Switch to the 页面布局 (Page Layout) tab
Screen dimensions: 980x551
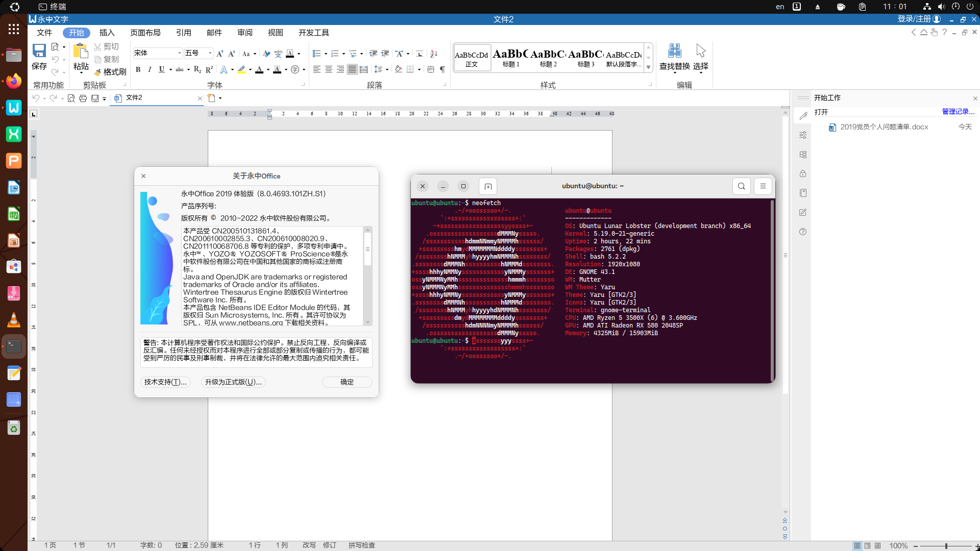(x=145, y=33)
